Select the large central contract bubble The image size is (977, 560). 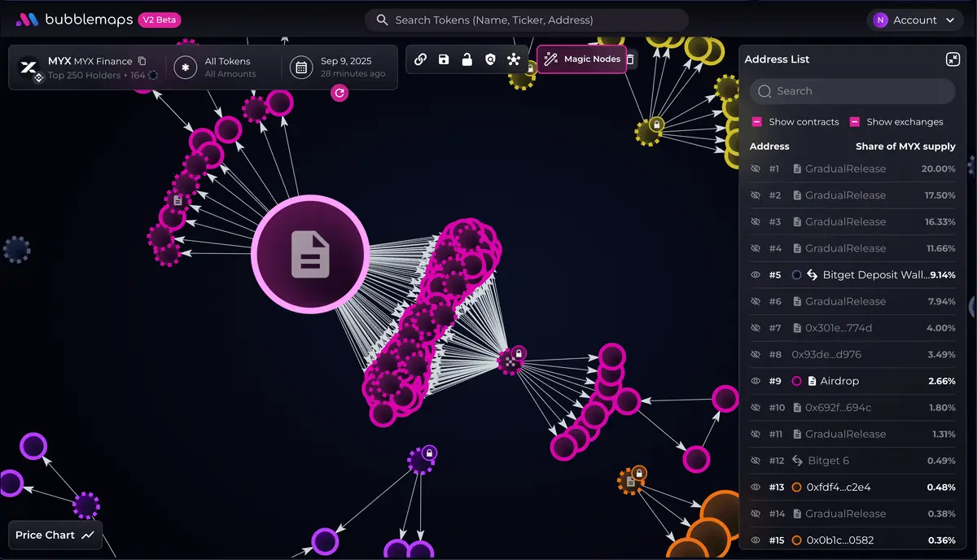click(x=310, y=255)
